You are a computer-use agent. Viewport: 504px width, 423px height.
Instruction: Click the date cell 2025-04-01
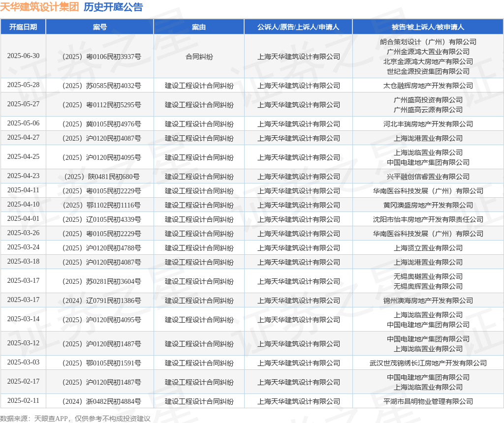23,219
